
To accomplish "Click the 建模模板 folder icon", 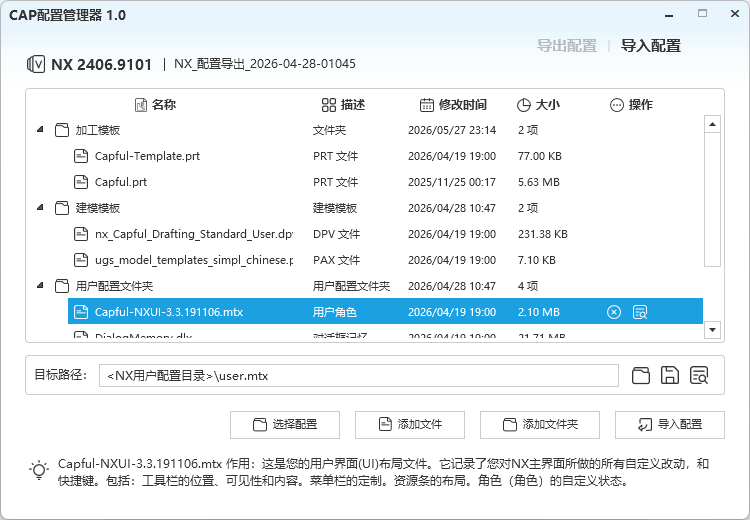I will tap(62, 208).
